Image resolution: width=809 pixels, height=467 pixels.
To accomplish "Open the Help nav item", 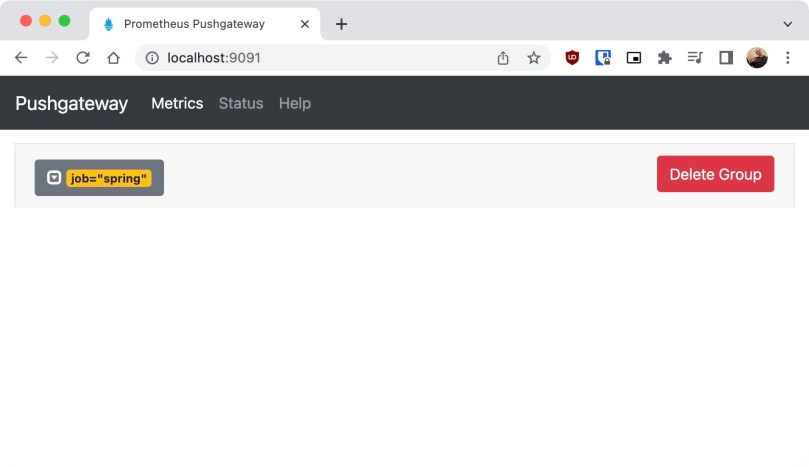I will point(295,103).
